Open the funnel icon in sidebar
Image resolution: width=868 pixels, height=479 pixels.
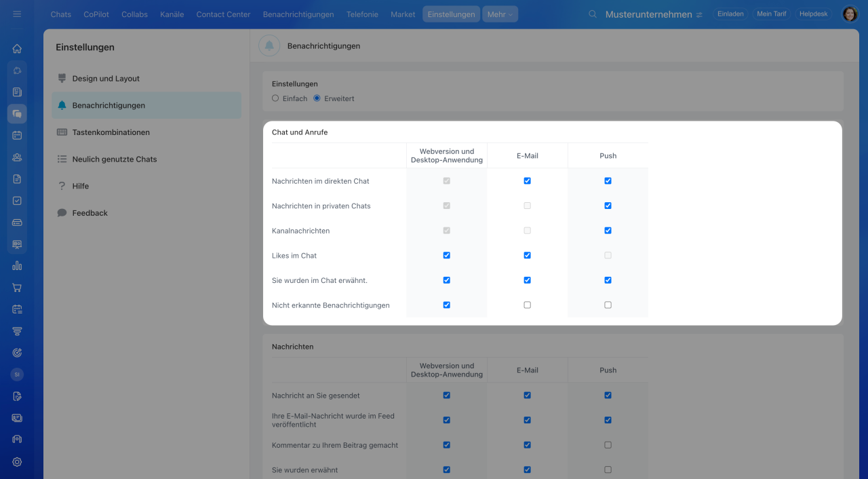click(x=17, y=330)
